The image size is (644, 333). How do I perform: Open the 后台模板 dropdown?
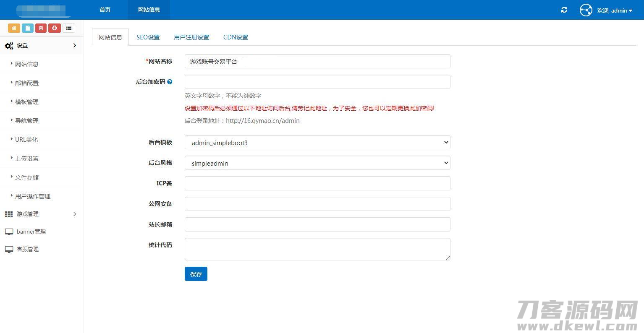click(x=317, y=143)
